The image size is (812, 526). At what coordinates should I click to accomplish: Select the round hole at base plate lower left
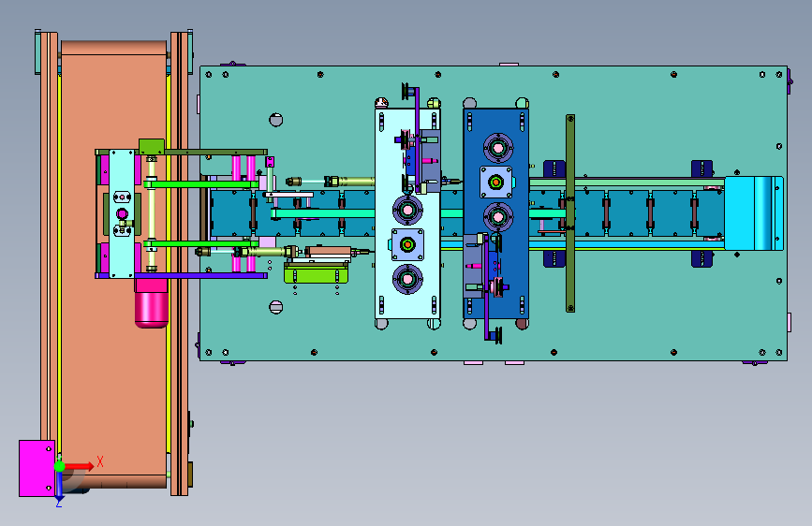tap(276, 307)
